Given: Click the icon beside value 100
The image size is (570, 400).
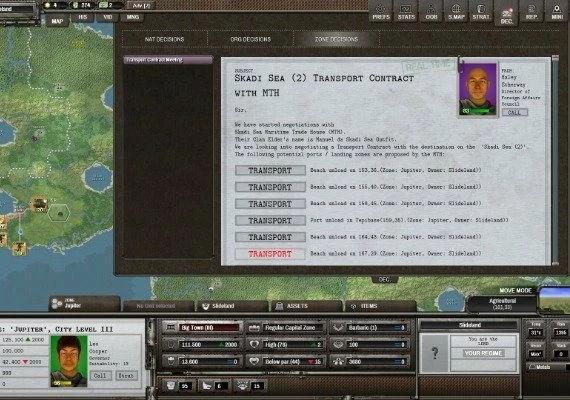Looking at the screenshot, I should [338, 344].
